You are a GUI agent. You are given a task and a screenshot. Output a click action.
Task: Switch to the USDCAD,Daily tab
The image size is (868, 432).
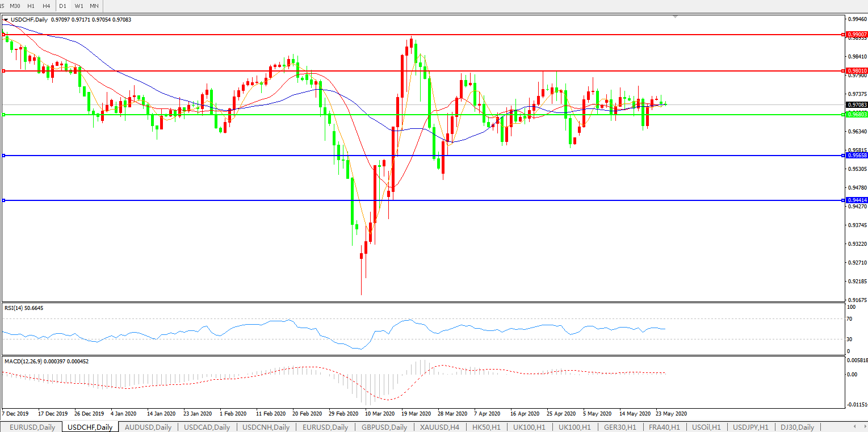coord(207,427)
